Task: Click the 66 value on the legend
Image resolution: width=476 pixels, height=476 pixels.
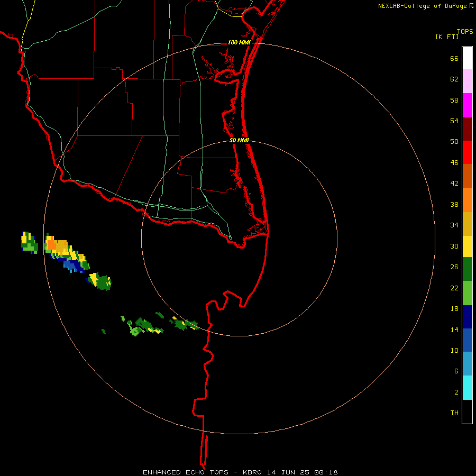Action: (x=454, y=58)
